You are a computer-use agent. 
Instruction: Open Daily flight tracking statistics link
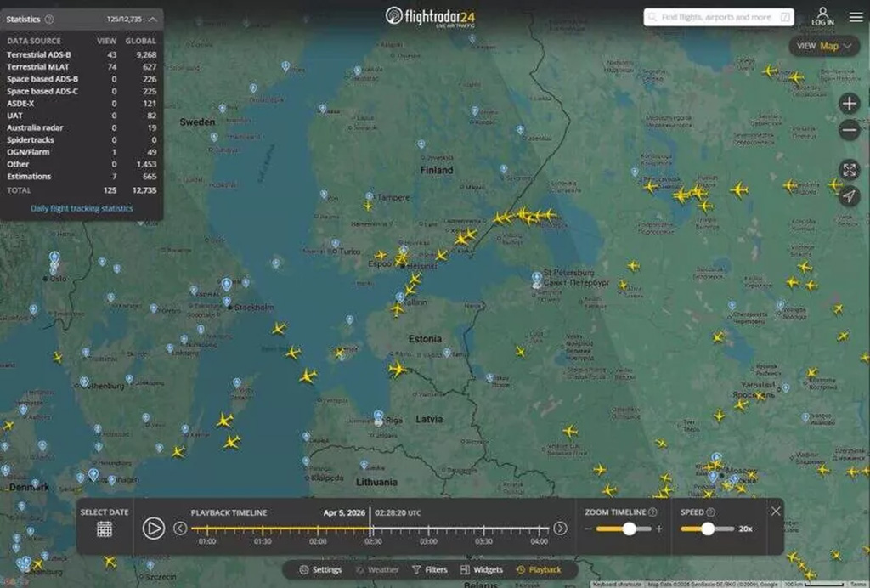82,208
